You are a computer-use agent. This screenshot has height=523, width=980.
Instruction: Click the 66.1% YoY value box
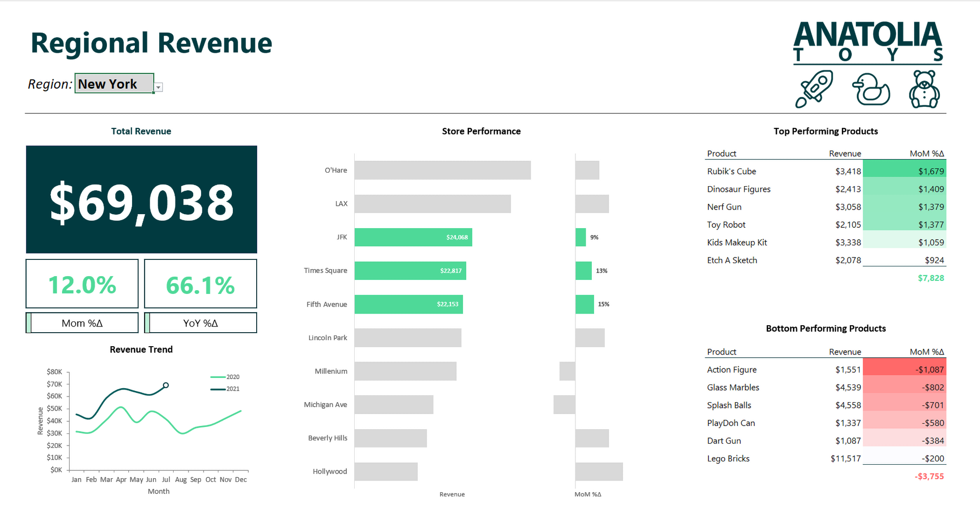pyautogui.click(x=201, y=285)
